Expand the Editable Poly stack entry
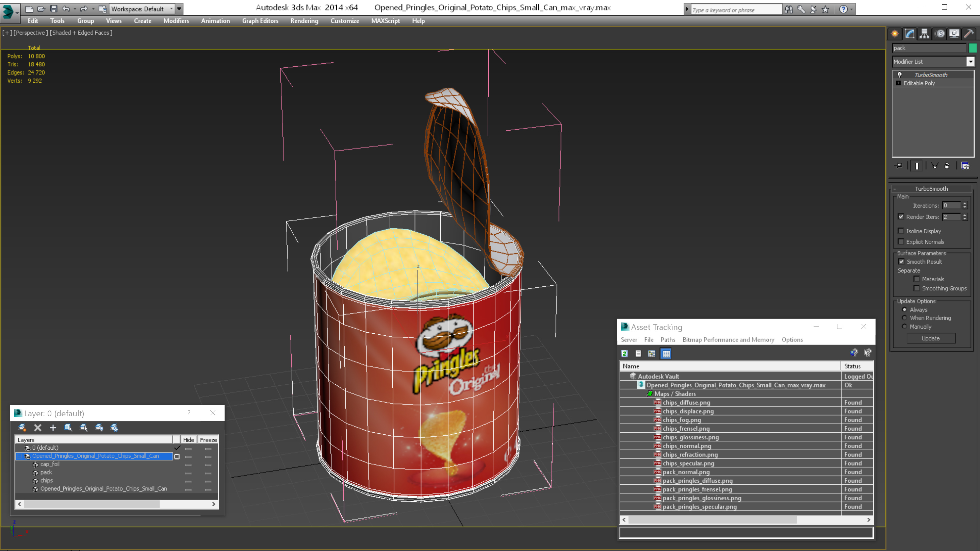 click(899, 83)
